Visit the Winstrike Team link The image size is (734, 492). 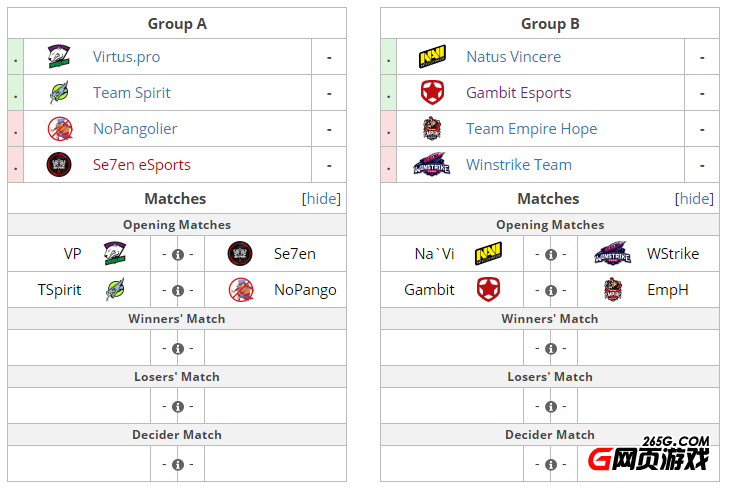coord(519,165)
